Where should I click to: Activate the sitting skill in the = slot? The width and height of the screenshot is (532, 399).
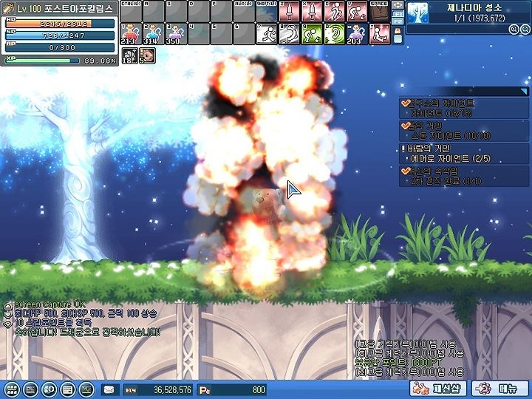point(379,34)
